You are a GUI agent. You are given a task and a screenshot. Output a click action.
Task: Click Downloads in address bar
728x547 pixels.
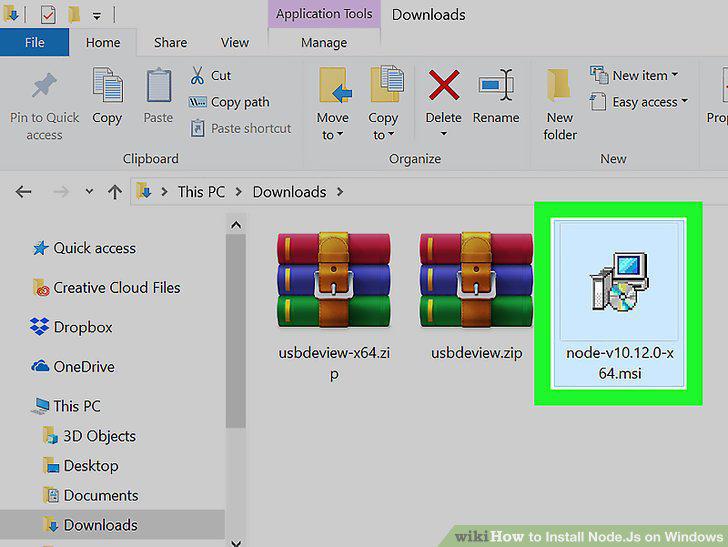[x=289, y=192]
